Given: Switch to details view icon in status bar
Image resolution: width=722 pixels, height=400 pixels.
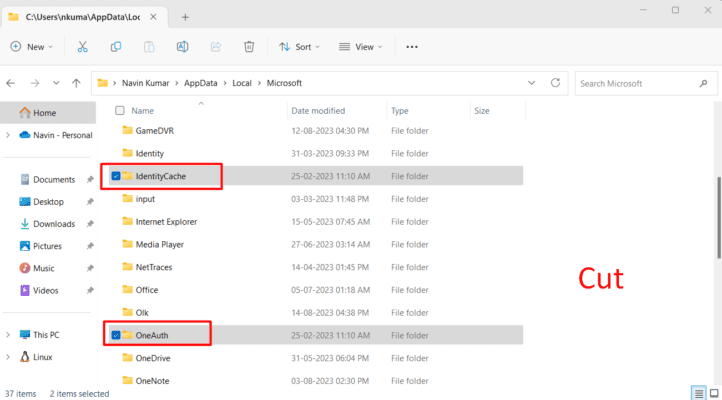Looking at the screenshot, I should (x=699, y=393).
